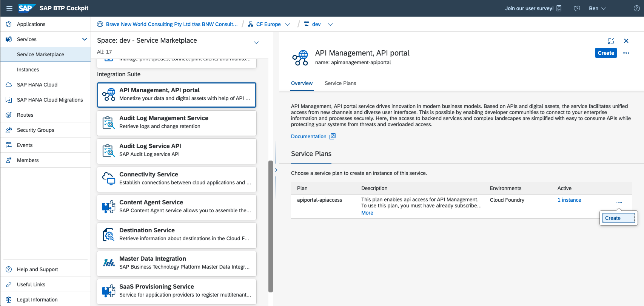
Task: Enter full screen for detail panel
Action: click(611, 41)
